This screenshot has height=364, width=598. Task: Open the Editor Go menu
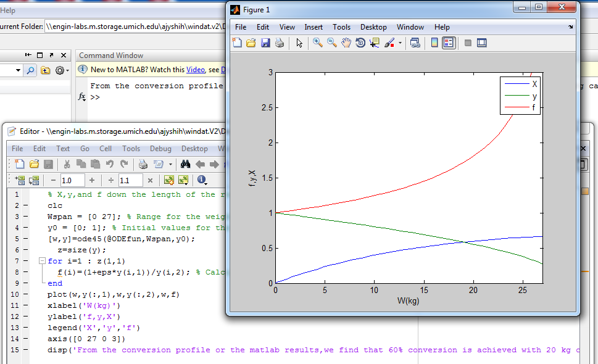(85, 149)
